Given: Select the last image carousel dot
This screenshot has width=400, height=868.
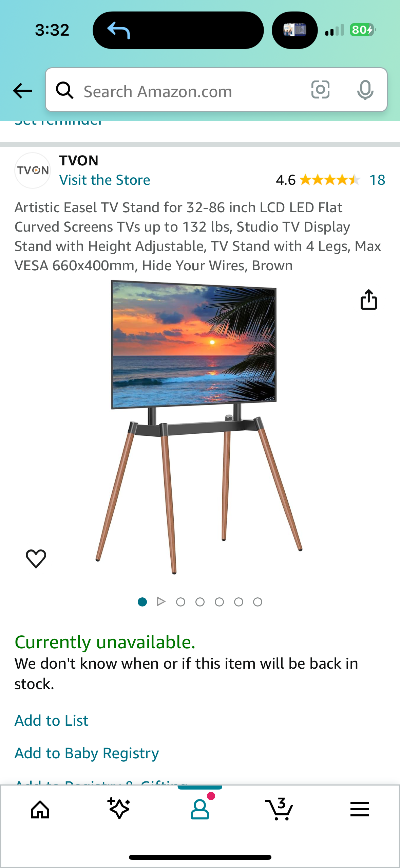Looking at the screenshot, I should [258, 602].
